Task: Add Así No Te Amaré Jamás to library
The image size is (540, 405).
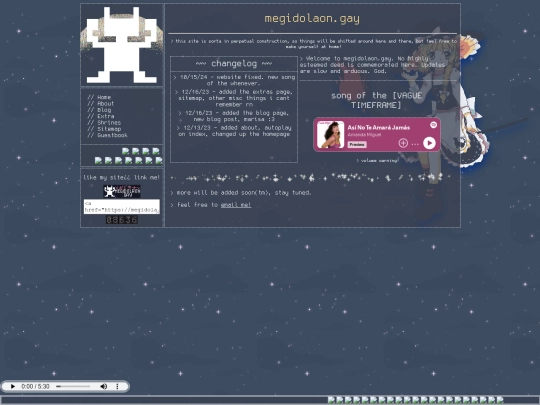Action: tap(403, 143)
